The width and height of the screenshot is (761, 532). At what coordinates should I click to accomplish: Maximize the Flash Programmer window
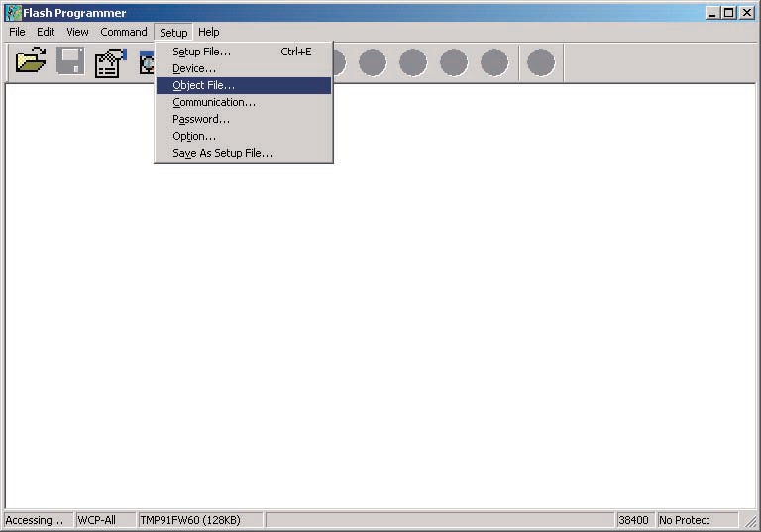click(x=728, y=13)
